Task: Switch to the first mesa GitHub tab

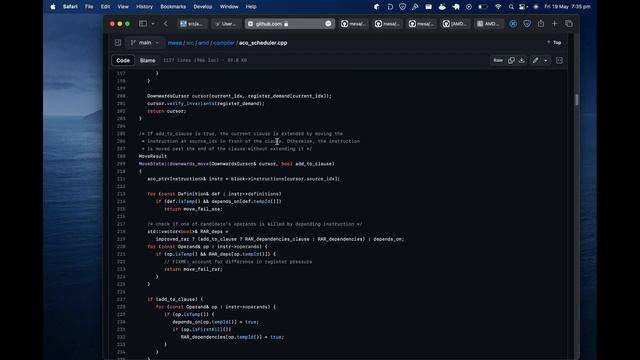Action: click(x=353, y=24)
